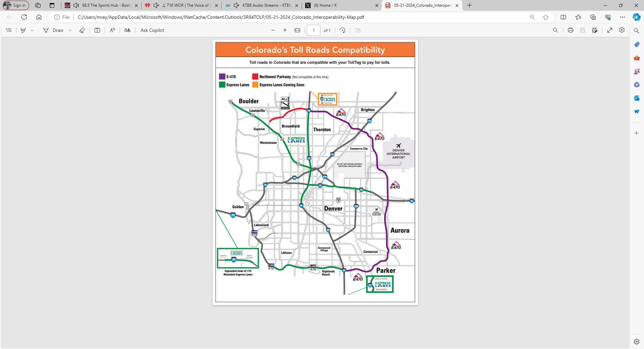Go to the browser home page
644x349 pixels.
(39, 17)
